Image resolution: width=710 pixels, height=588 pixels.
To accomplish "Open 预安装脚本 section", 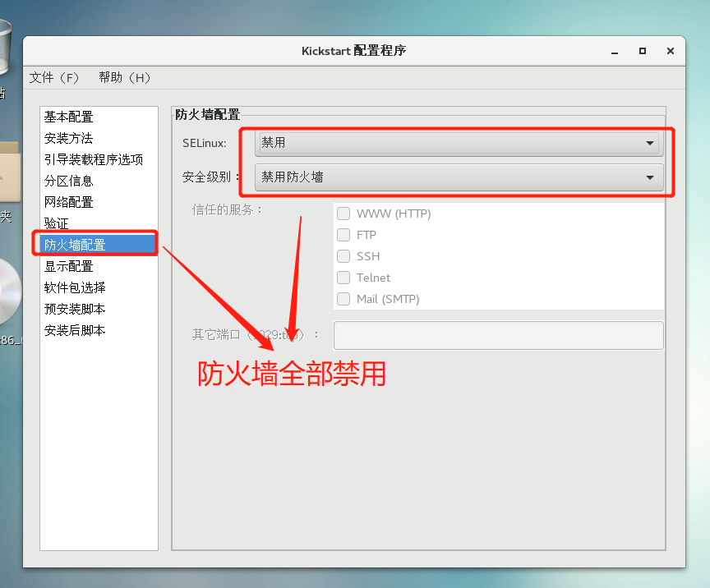I will (x=99, y=309).
